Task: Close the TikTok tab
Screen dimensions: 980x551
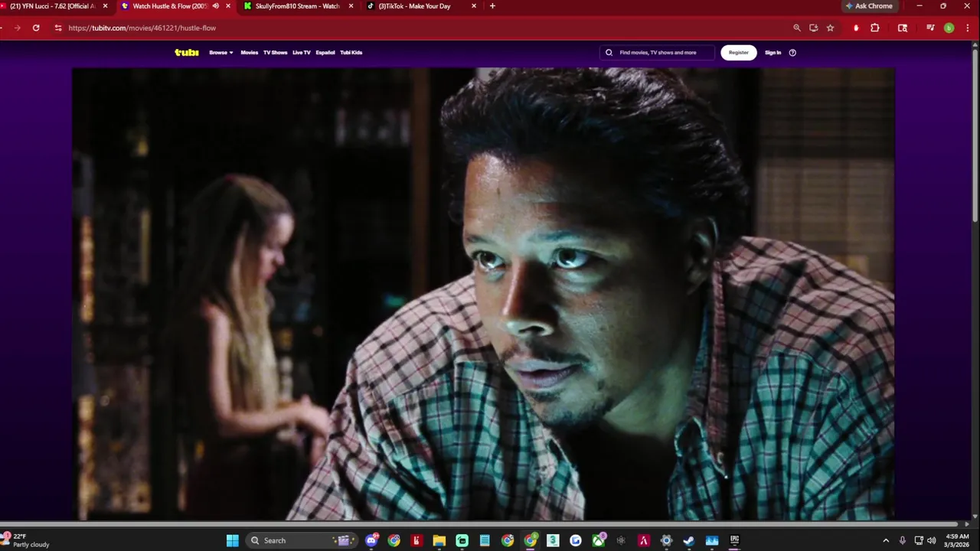Action: coord(474,6)
